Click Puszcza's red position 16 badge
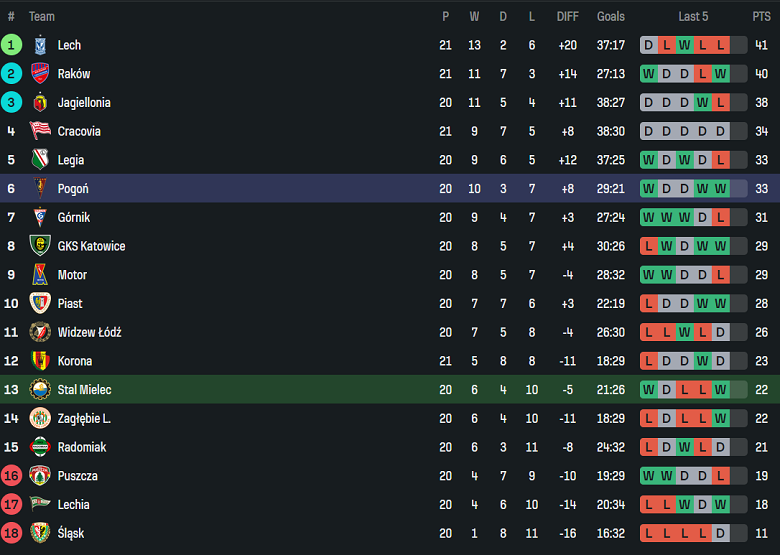 (x=11, y=476)
